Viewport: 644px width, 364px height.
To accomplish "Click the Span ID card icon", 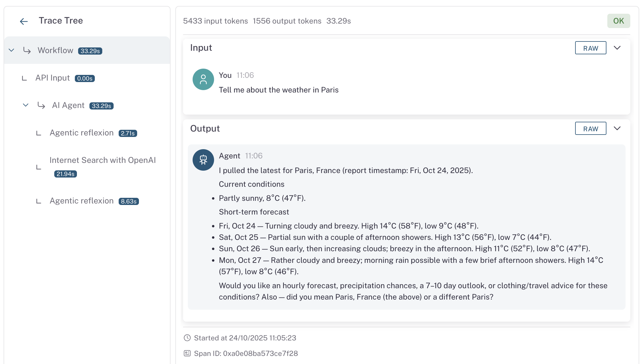I will click(x=187, y=353).
